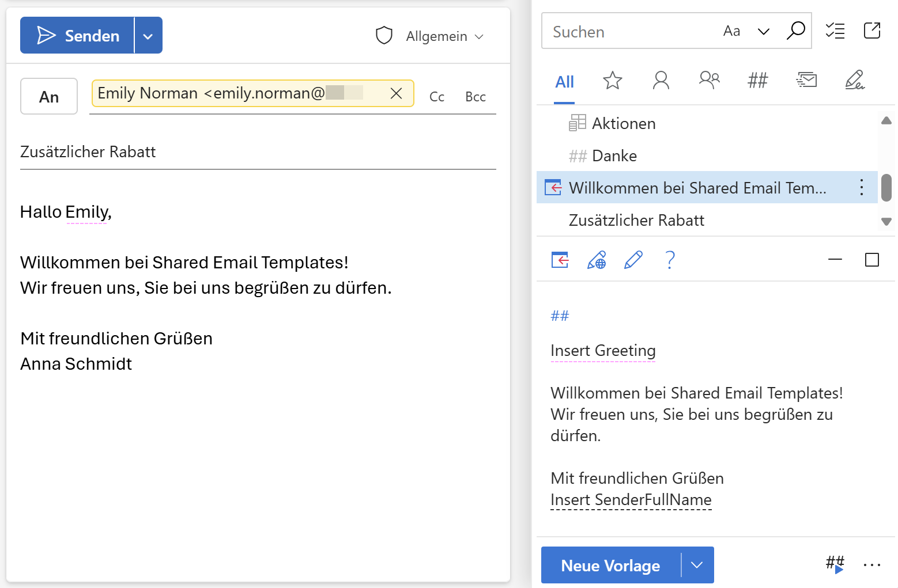This screenshot has height=588, width=898.
Task: Click 'Wir freuen uns' line in email
Action: [x=206, y=288]
